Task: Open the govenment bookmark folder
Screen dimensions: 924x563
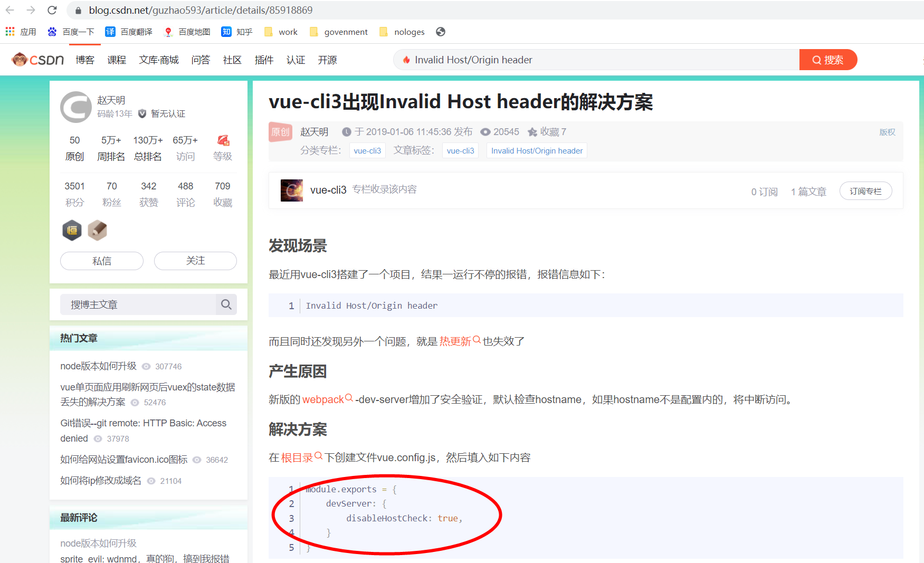Action: pyautogui.click(x=338, y=32)
